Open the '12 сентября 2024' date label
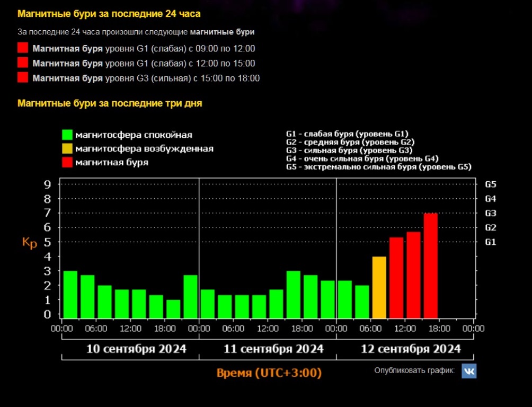Viewport: 532px width, 407px height. pos(411,349)
